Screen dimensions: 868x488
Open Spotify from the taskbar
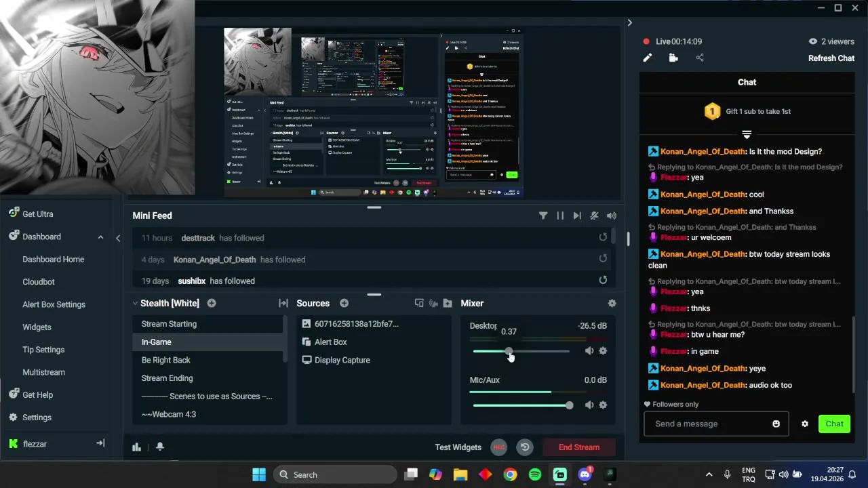[535, 474]
